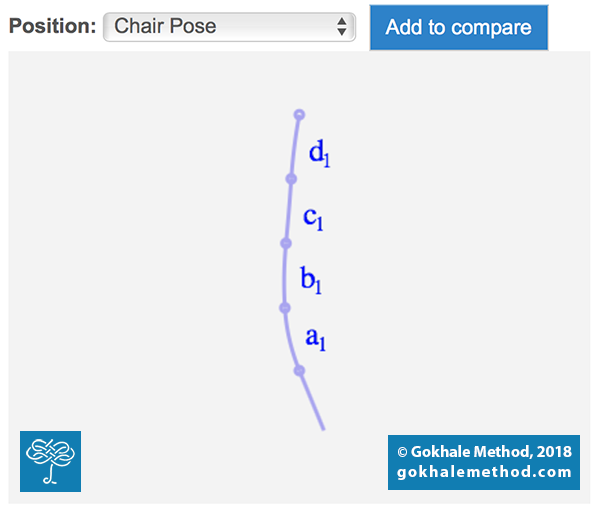Click the b1 segment label
This screenshot has width=600, height=507.
click(x=311, y=280)
